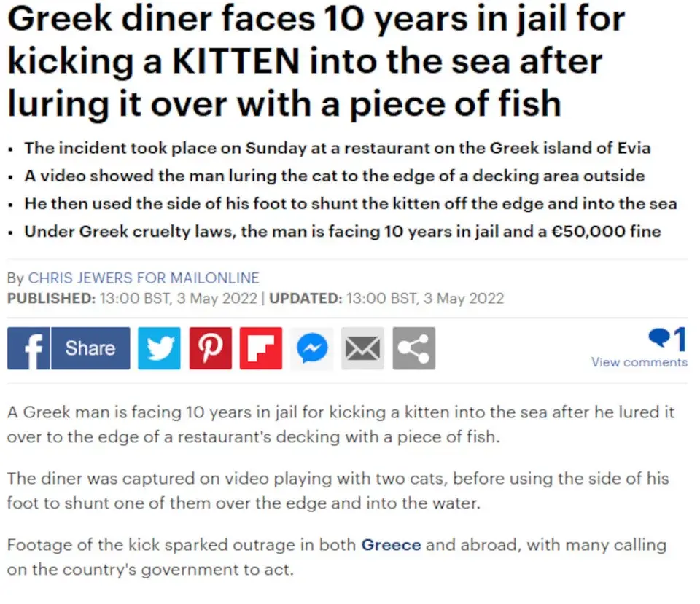The height and width of the screenshot is (604, 700).
Task: Click the Facebook share icon
Action: tap(29, 348)
